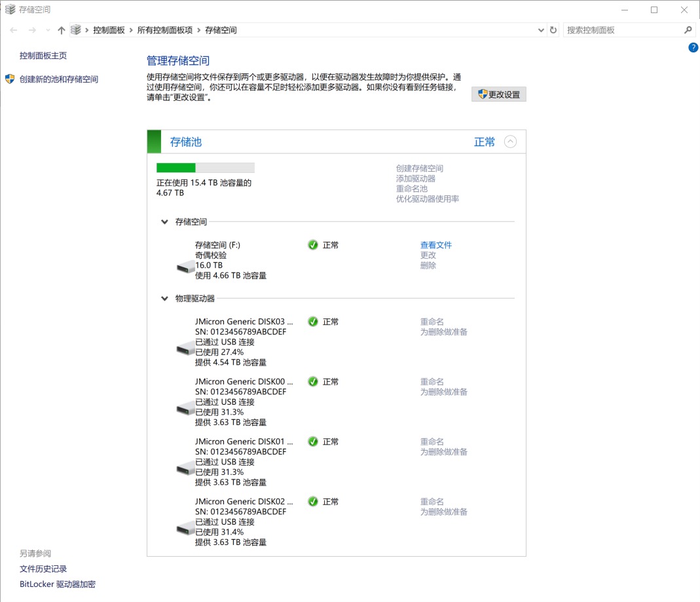The height and width of the screenshot is (602, 700).
Task: Click the 搜索控制面板 search field
Action: pos(622,30)
